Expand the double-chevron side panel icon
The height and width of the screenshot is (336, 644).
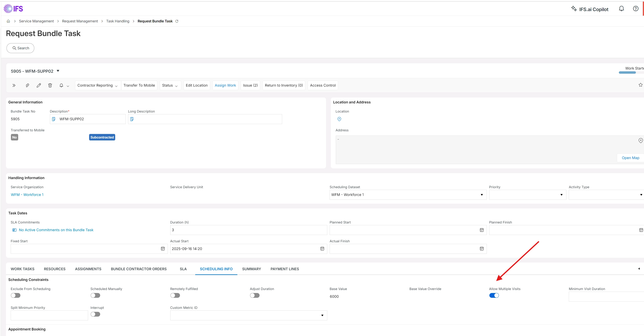14,85
